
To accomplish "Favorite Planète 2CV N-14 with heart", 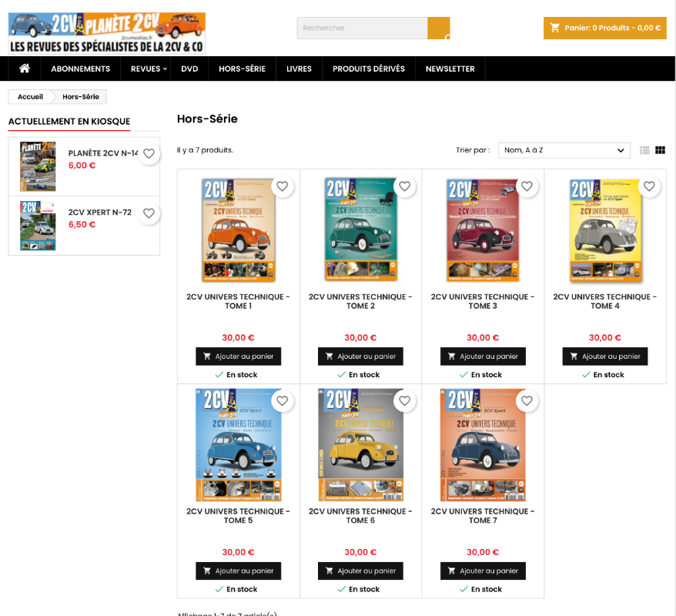I will (149, 154).
